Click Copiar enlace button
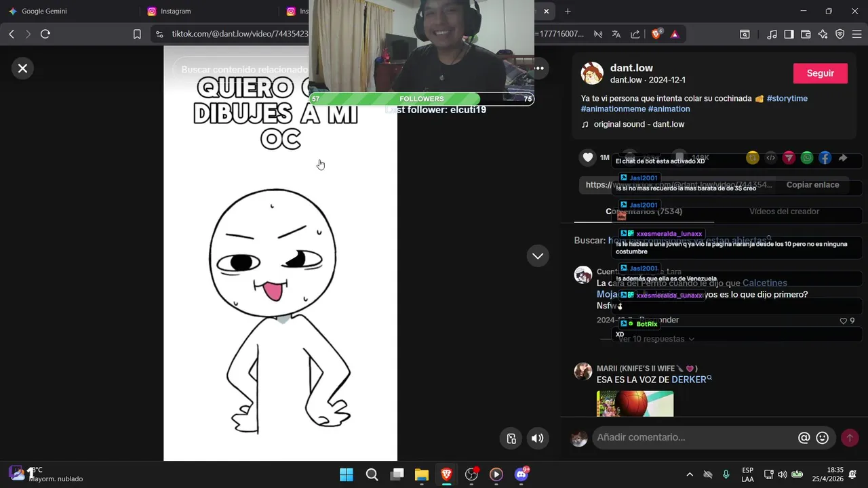The width and height of the screenshot is (868, 488). click(812, 184)
